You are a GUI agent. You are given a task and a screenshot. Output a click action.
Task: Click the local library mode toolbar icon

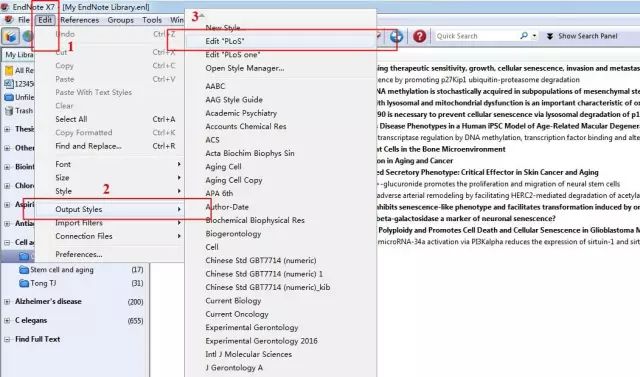[10, 36]
